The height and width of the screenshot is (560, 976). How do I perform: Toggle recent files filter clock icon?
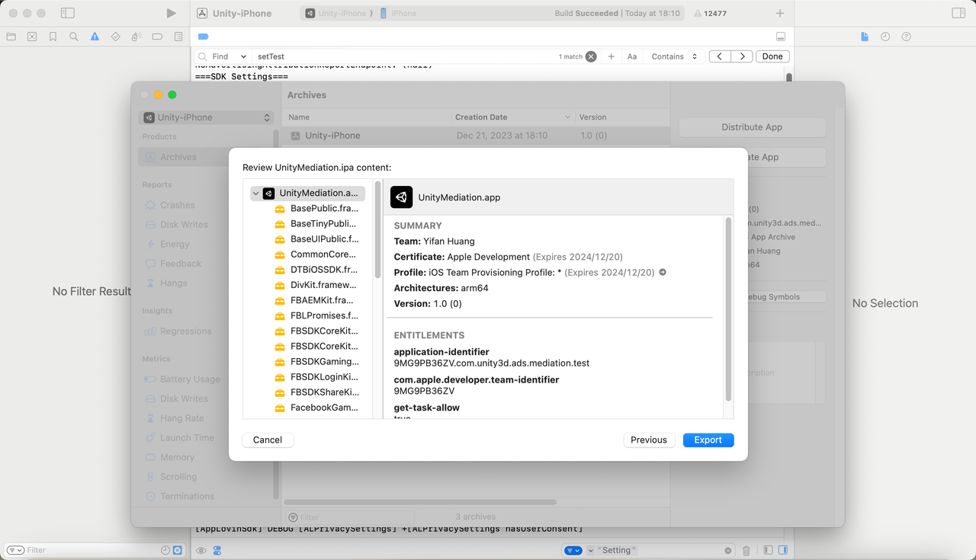(x=165, y=550)
